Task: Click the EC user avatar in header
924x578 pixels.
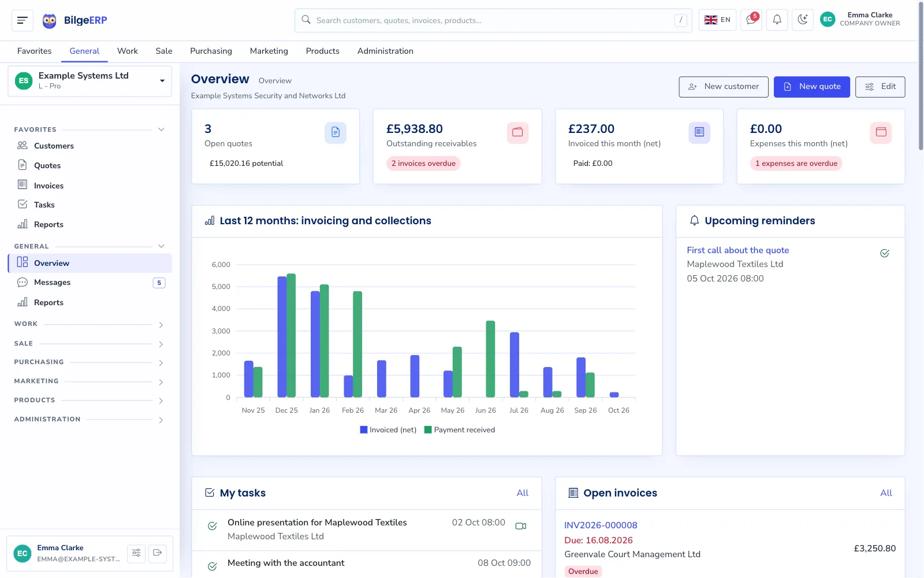Action: click(x=828, y=20)
